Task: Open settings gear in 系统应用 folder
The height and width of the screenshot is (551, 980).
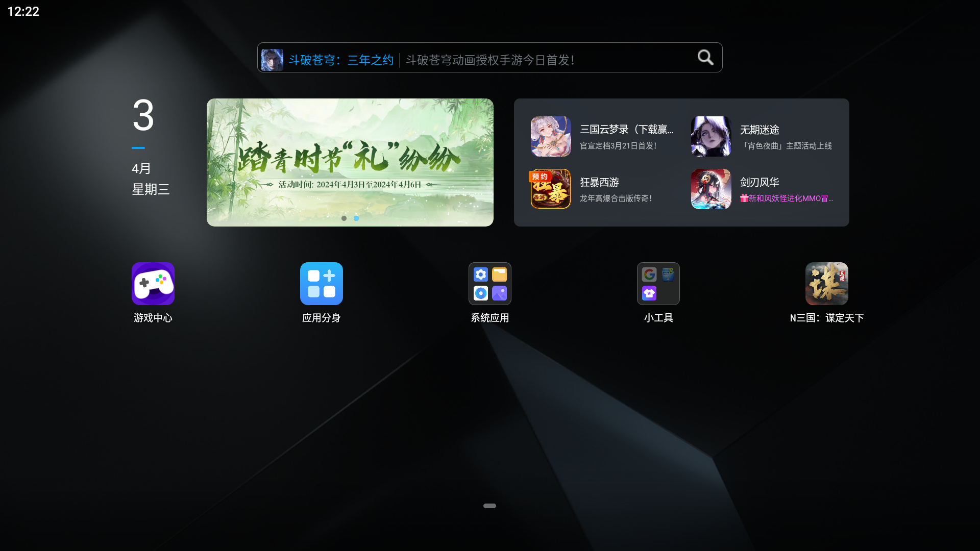Action: pos(481,274)
